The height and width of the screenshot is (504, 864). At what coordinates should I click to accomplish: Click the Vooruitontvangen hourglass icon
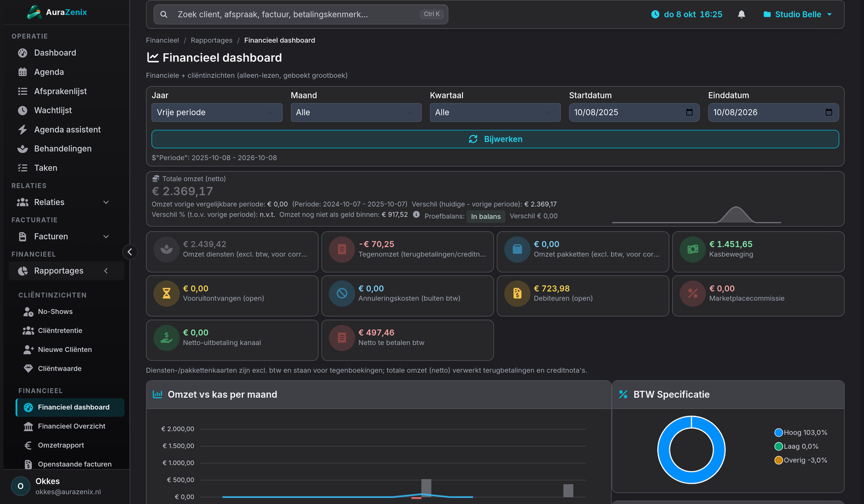coord(166,294)
